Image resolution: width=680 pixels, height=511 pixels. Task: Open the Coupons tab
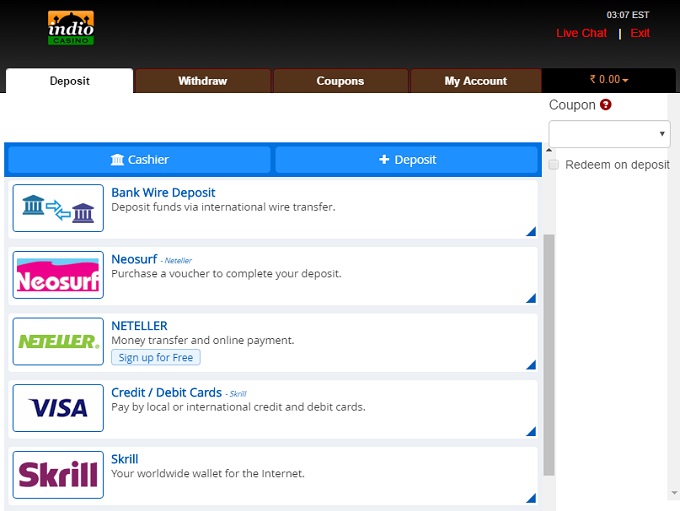(x=340, y=81)
